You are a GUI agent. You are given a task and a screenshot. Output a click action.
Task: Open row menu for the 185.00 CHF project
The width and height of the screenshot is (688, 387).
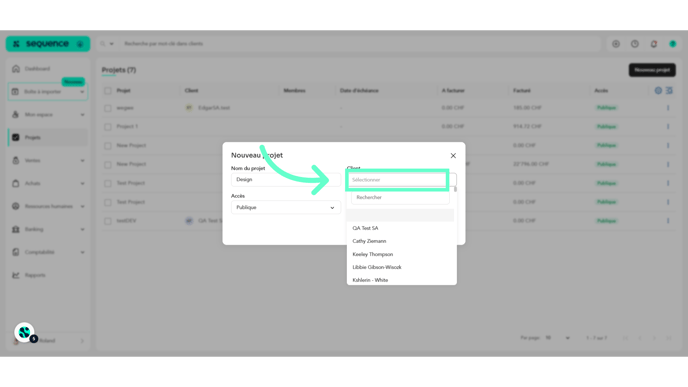[668, 108]
